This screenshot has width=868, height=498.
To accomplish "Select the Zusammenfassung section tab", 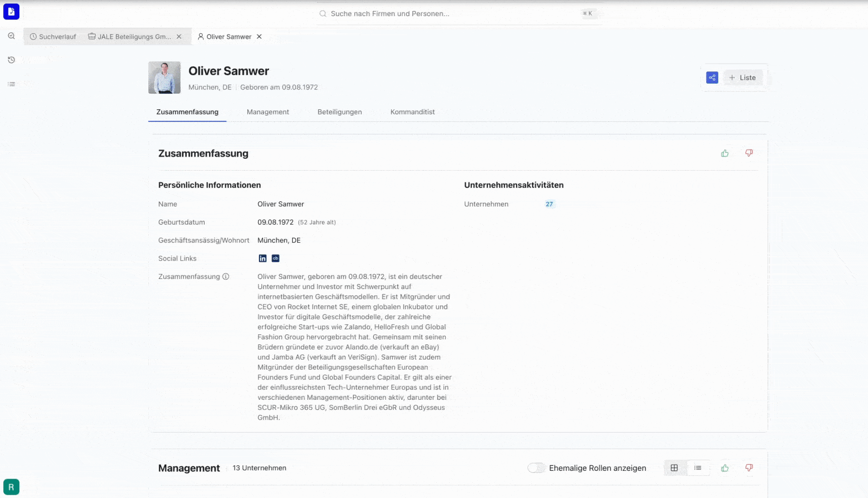I will [x=188, y=112].
